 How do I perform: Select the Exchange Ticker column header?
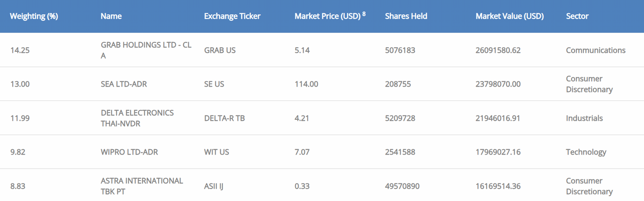(232, 16)
